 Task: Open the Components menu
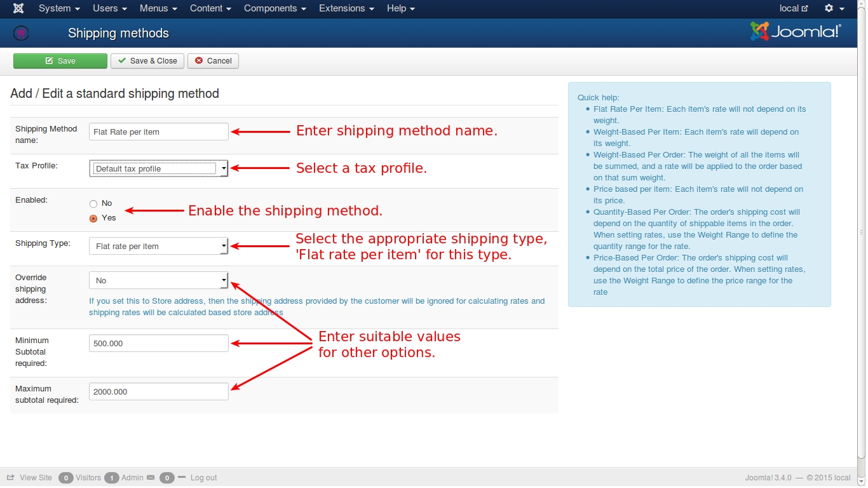click(x=275, y=8)
